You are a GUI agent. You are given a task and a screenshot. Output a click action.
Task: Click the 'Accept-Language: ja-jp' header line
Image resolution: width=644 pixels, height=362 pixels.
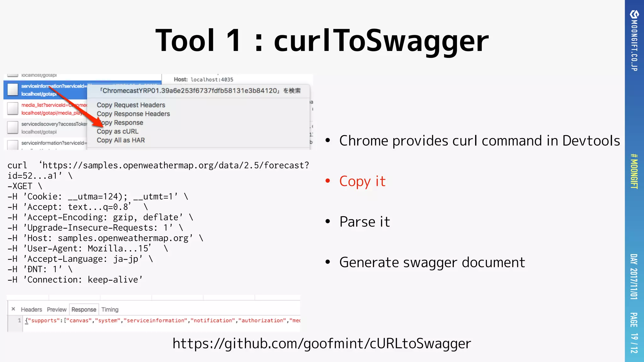pos(80,259)
